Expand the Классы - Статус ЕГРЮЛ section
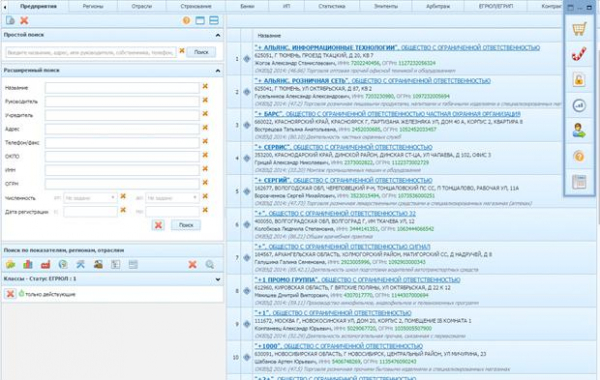 (218, 279)
